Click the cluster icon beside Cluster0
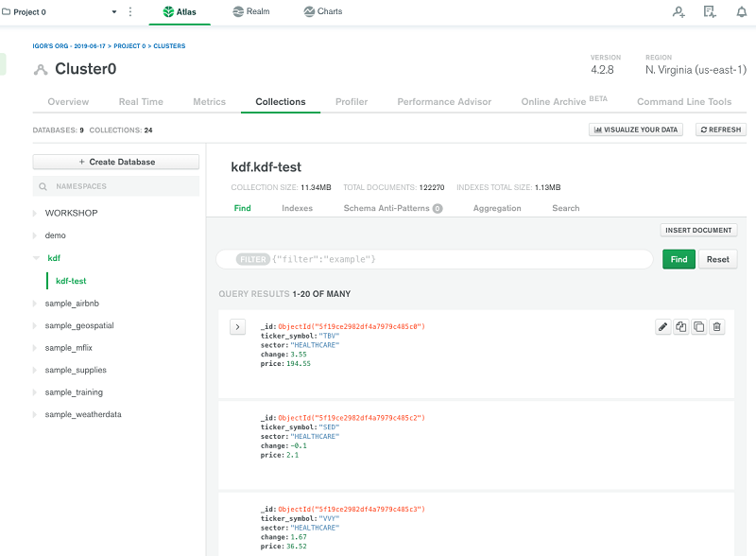This screenshot has width=756, height=556. pyautogui.click(x=41, y=70)
